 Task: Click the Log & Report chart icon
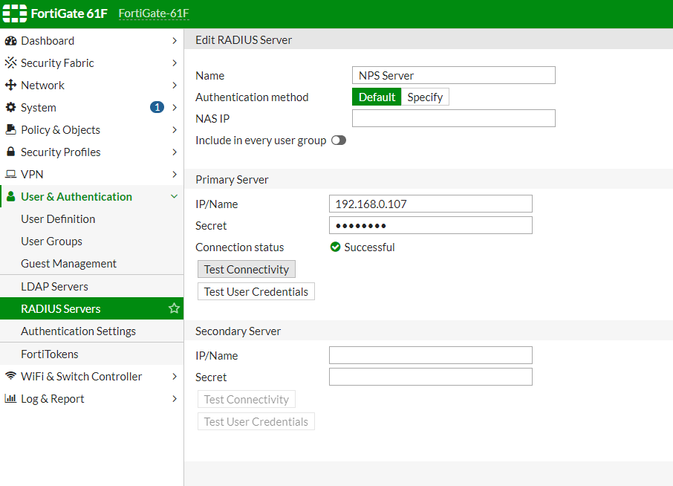click(11, 399)
